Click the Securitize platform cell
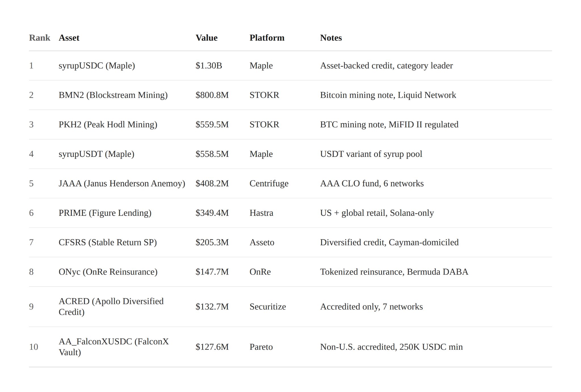 pyautogui.click(x=268, y=307)
